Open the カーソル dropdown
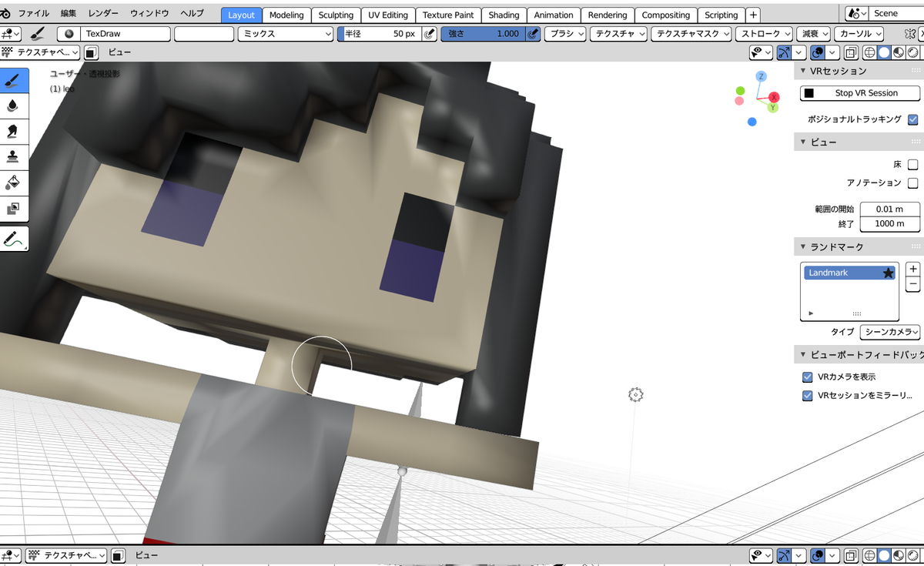Screen dimensions: 924x566 tap(860, 34)
